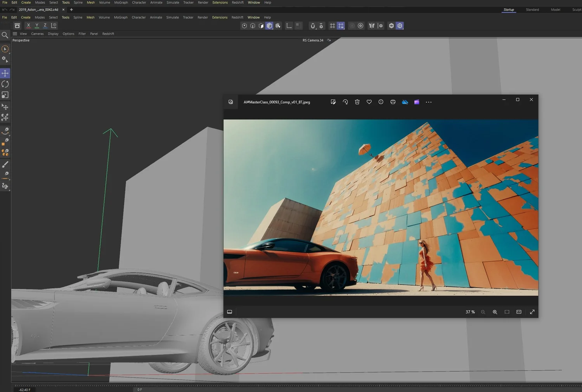Toggle the Y axis lock
Screen dimensions: 582x392
36,25
